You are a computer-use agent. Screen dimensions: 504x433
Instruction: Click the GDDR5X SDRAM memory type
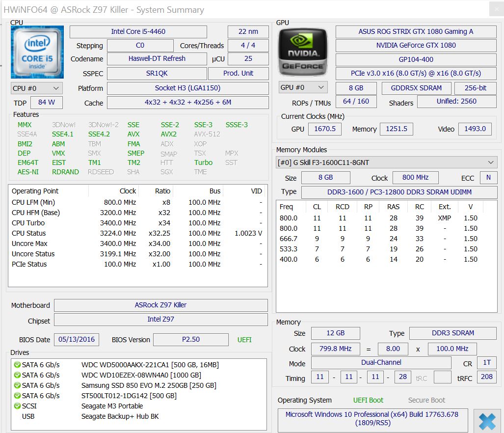click(416, 88)
